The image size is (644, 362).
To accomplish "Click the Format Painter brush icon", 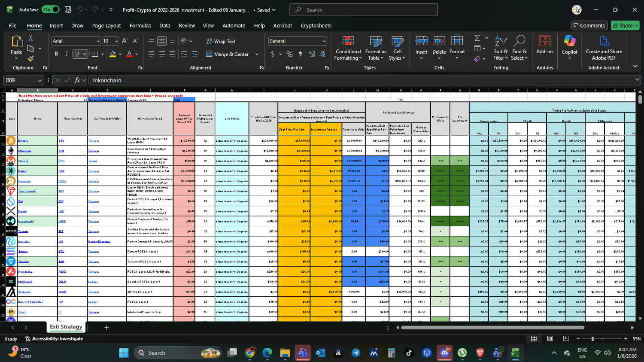I will pos(30,58).
